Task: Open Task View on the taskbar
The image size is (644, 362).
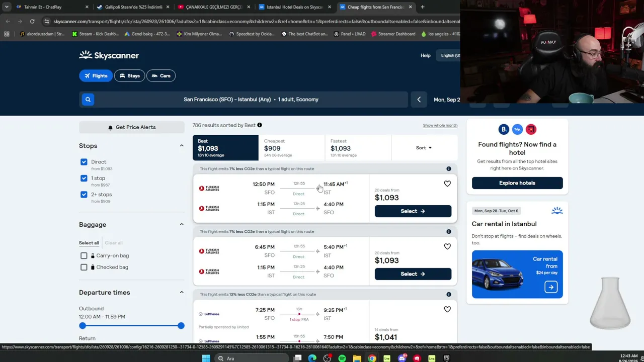Action: point(298,358)
